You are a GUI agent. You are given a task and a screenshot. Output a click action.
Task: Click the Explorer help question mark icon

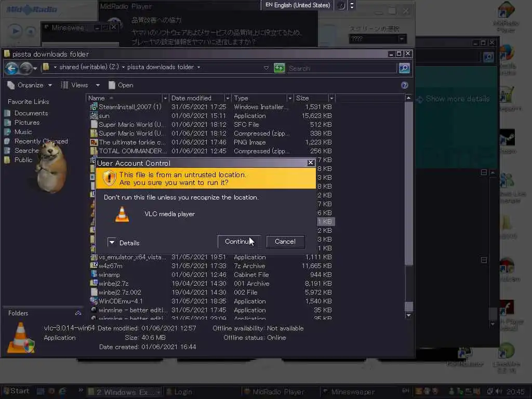click(x=404, y=85)
